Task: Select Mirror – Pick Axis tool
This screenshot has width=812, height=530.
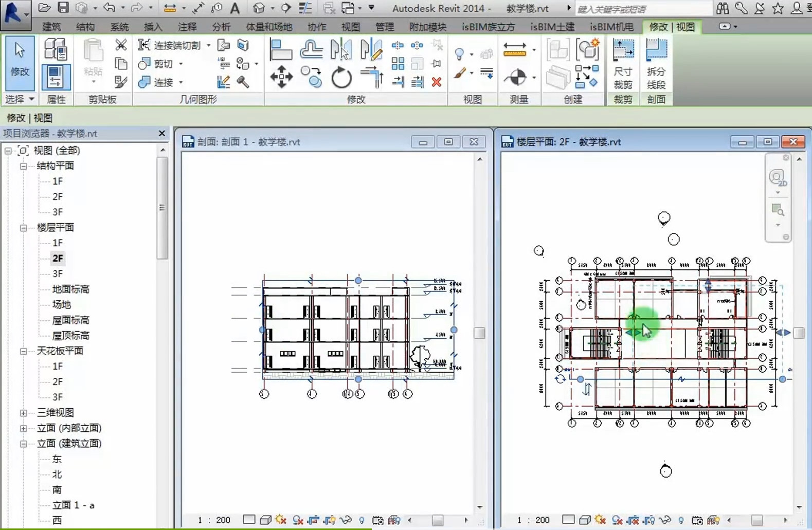Action: (x=341, y=49)
